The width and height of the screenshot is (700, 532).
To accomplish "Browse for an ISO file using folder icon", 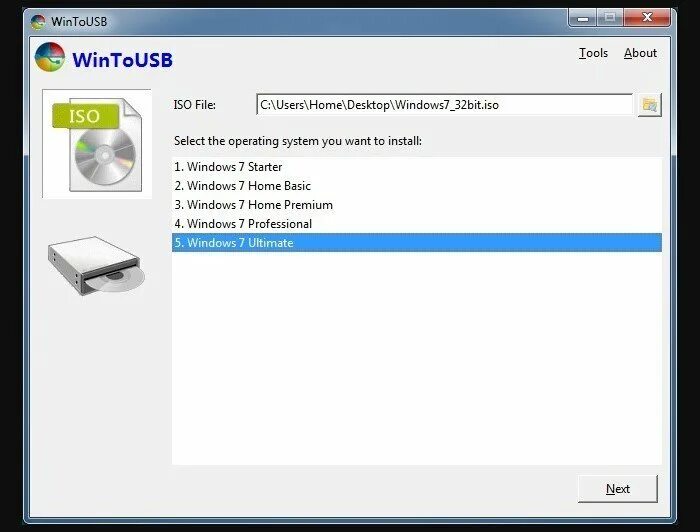I will [x=650, y=105].
